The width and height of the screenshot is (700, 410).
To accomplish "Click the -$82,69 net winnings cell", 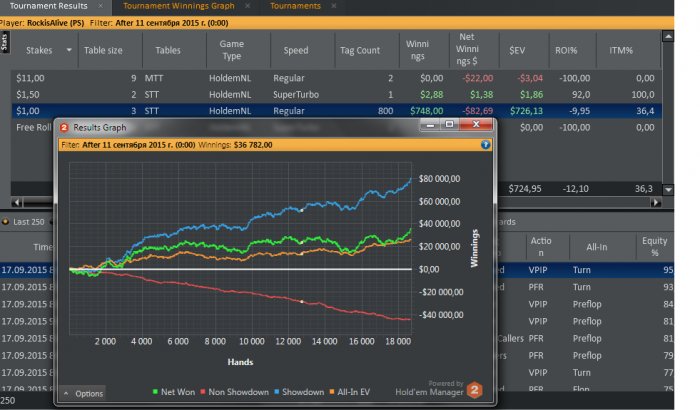I will (478, 111).
